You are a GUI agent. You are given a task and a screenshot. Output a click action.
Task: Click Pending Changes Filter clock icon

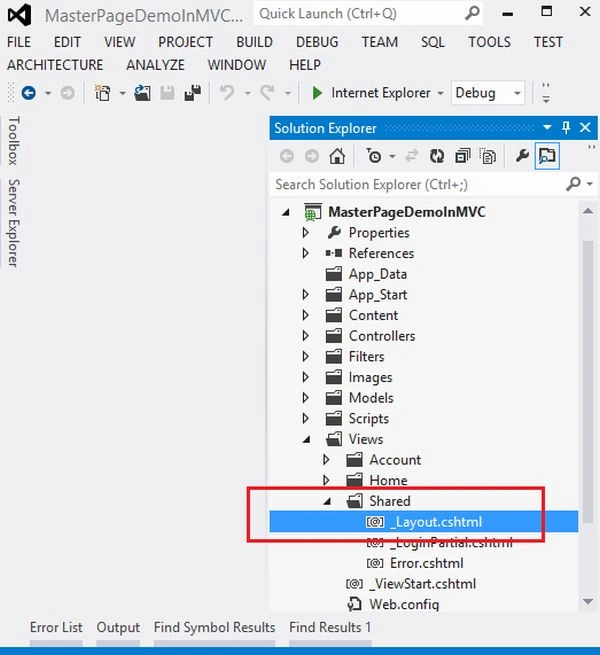coord(374,156)
